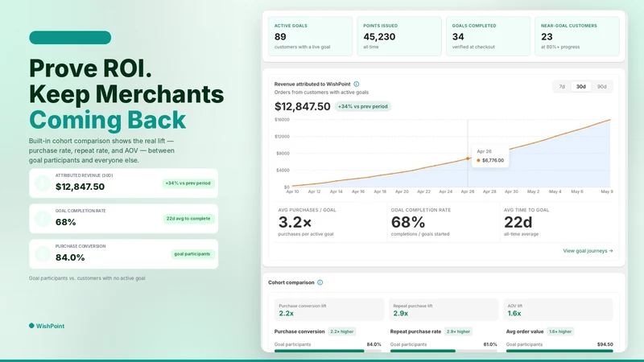Click the goal participants badge on left card
The height and width of the screenshot is (362, 644).
pyautogui.click(x=192, y=254)
